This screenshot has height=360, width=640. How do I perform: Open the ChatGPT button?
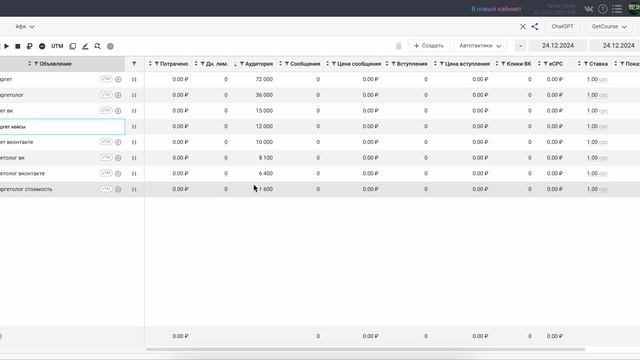point(562,27)
